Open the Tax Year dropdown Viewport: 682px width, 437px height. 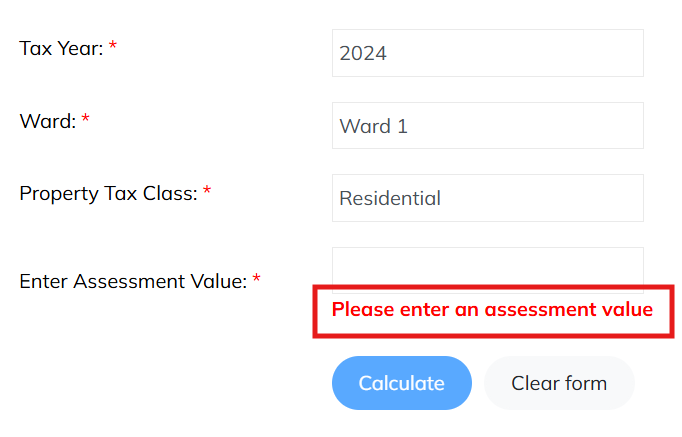coord(487,53)
